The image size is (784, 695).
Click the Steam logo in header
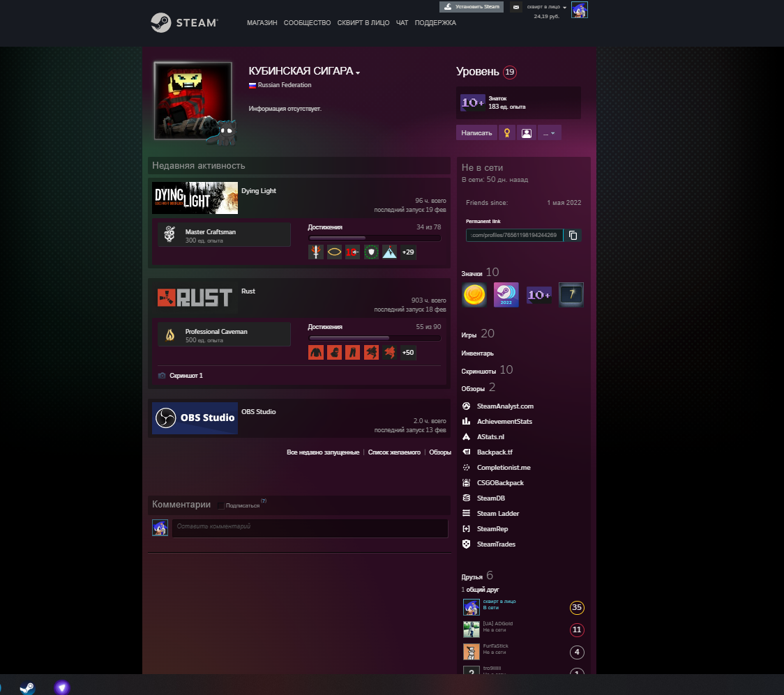(x=185, y=22)
